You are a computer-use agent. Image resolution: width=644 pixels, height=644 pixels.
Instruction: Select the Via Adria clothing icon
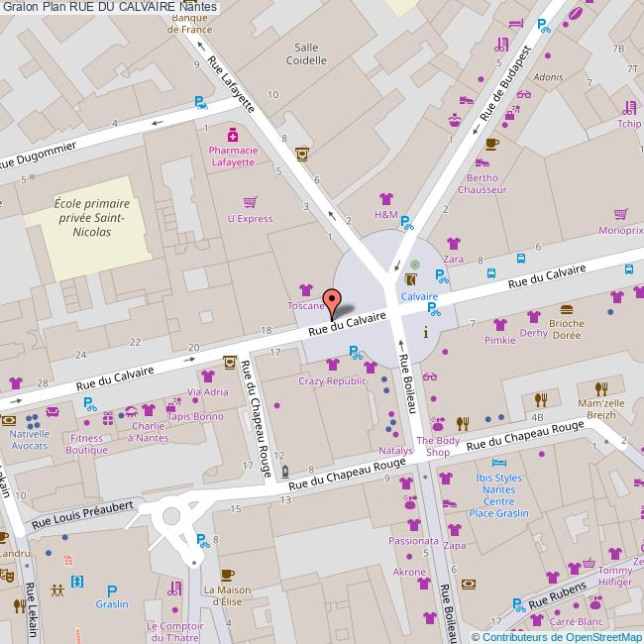[x=208, y=376]
